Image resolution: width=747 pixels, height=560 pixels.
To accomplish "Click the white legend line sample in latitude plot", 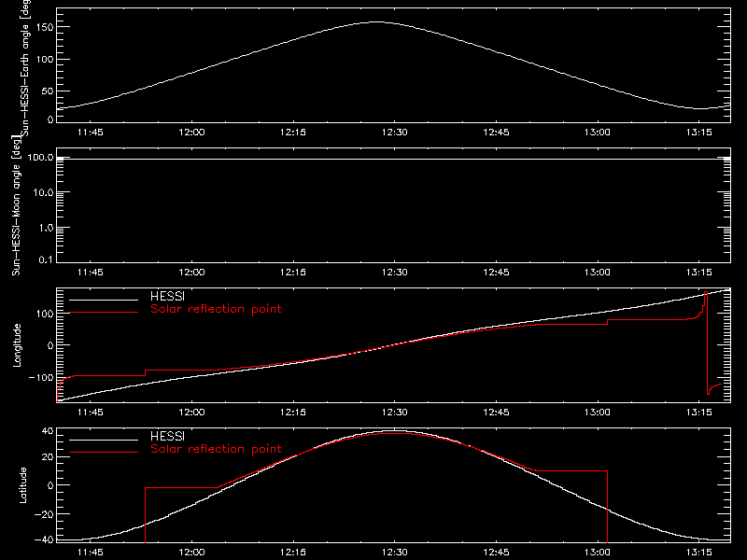I will pyautogui.click(x=104, y=440).
